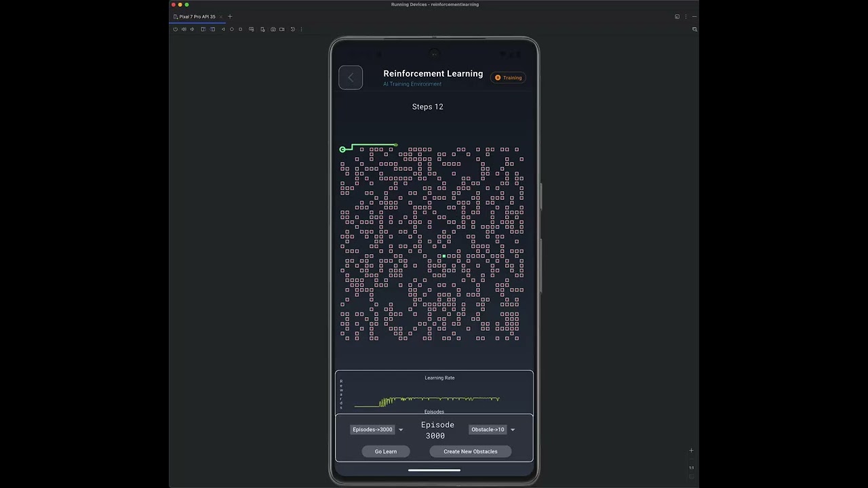Click the AI Training Environment subtitle

point(412,84)
